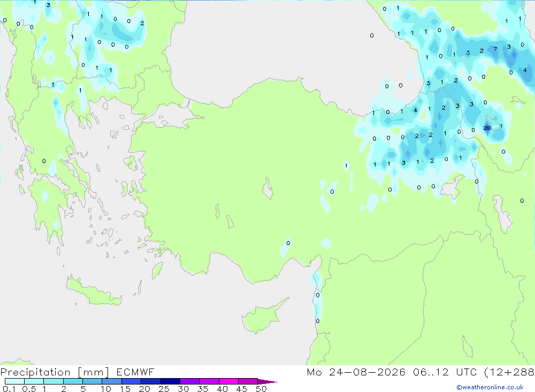The image size is (535, 392).
Task: Click the '30' legend tick label
Action: click(x=183, y=389)
